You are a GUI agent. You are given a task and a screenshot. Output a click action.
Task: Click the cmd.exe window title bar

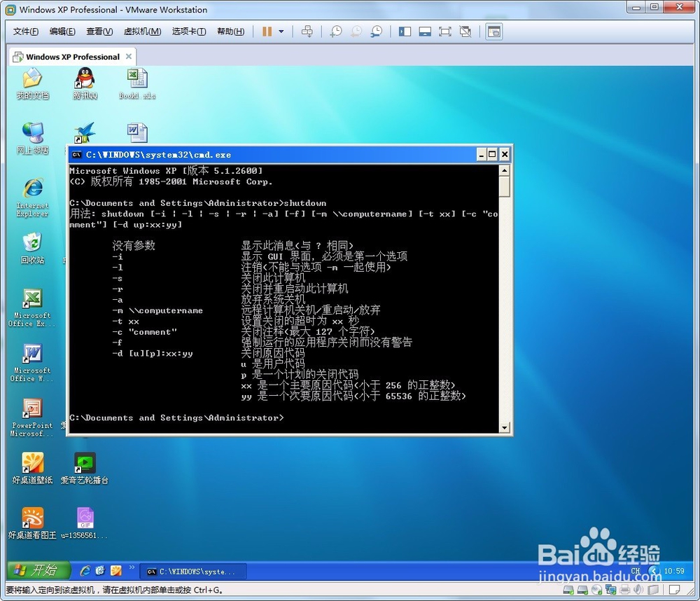click(x=272, y=155)
